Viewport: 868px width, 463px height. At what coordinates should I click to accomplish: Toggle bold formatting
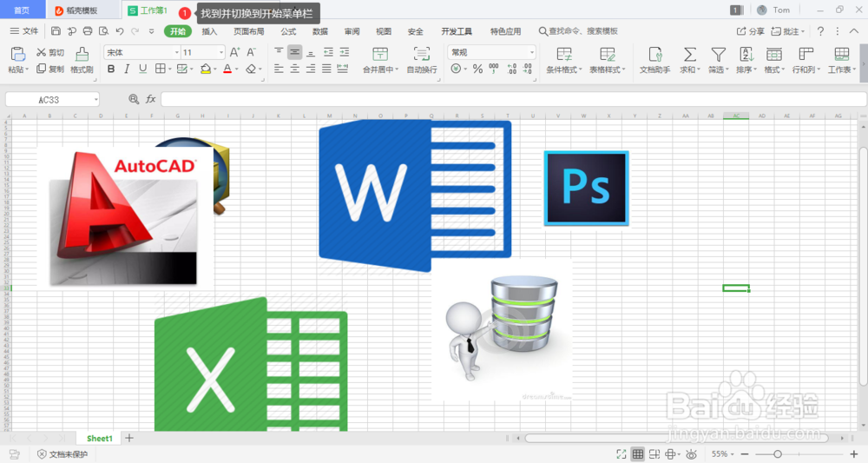click(x=111, y=69)
